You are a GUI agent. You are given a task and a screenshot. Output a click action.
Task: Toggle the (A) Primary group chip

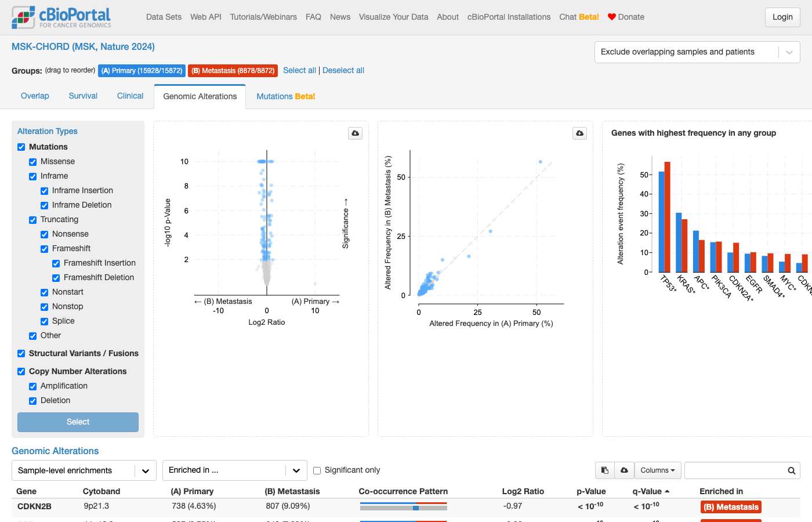[x=142, y=71]
